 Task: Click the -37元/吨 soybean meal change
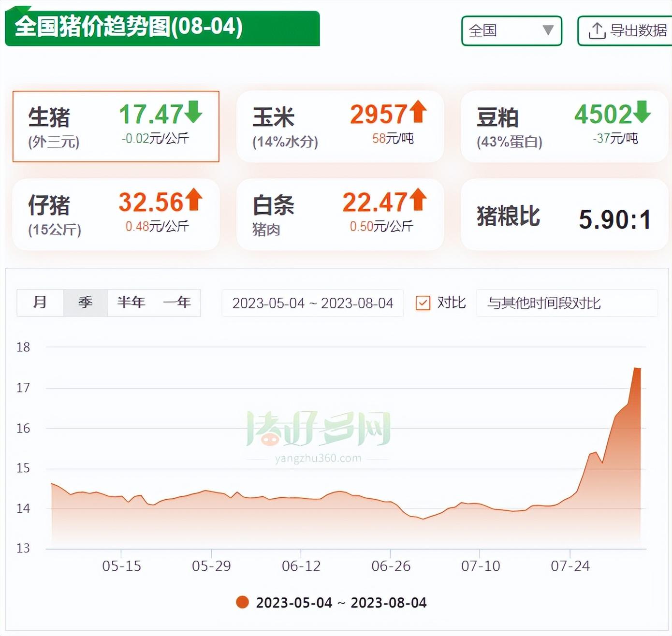(615, 139)
